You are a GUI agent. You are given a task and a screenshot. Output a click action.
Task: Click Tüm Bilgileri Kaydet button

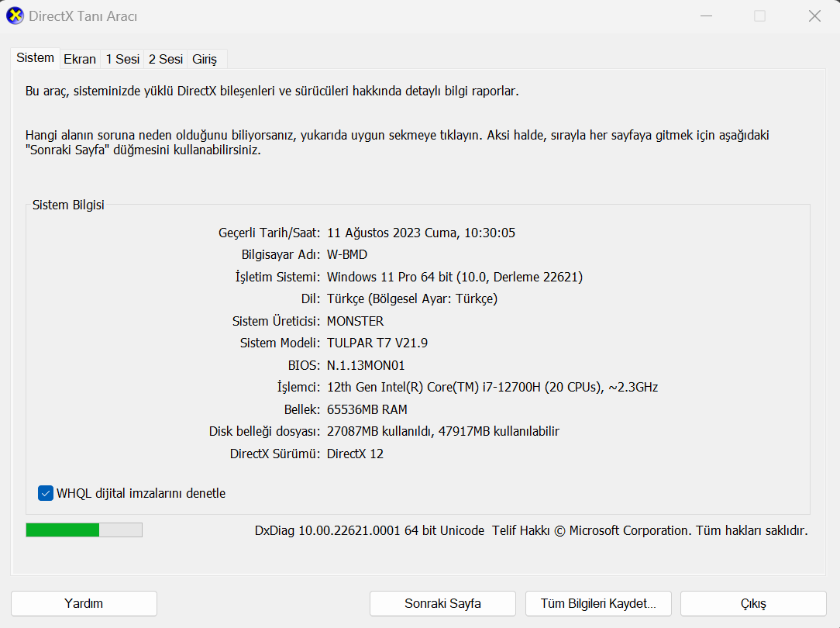pyautogui.click(x=598, y=603)
